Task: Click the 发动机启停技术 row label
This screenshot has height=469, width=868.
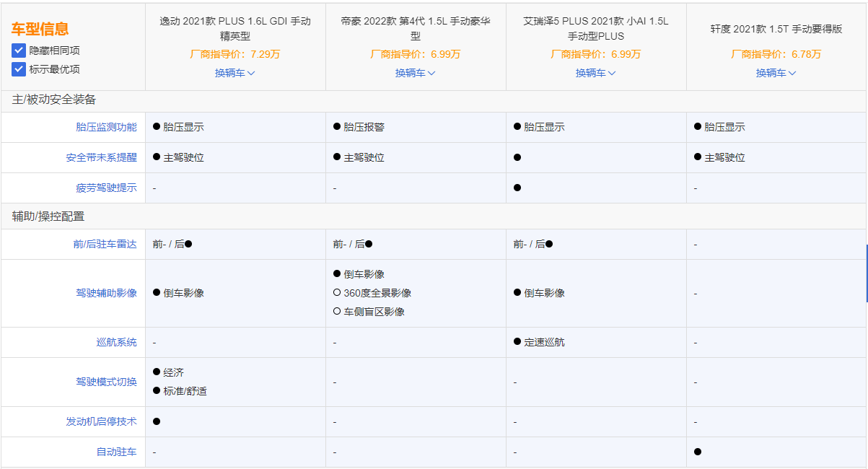Action: click(x=101, y=421)
